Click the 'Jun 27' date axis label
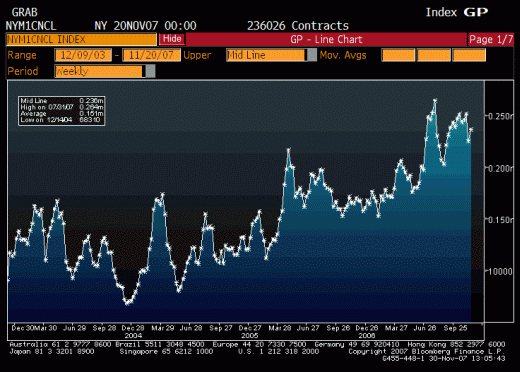520x372 pixels. click(x=308, y=328)
